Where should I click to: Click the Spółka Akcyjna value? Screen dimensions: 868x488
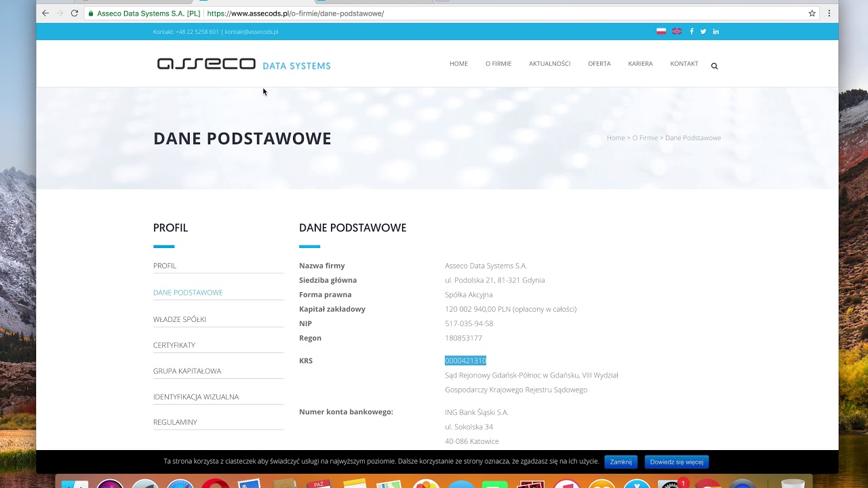(469, 294)
